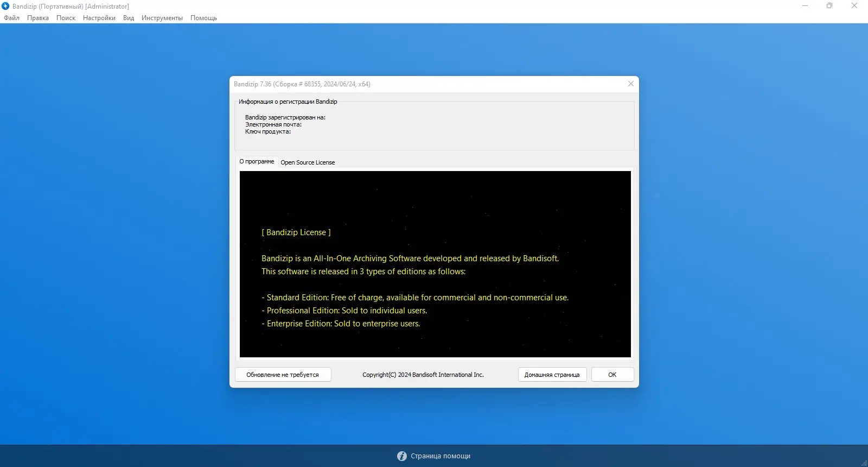This screenshot has width=868, height=467.
Task: Click the Copyright(C) 2024 Bandisoft International Inc. text
Action: pos(423,375)
